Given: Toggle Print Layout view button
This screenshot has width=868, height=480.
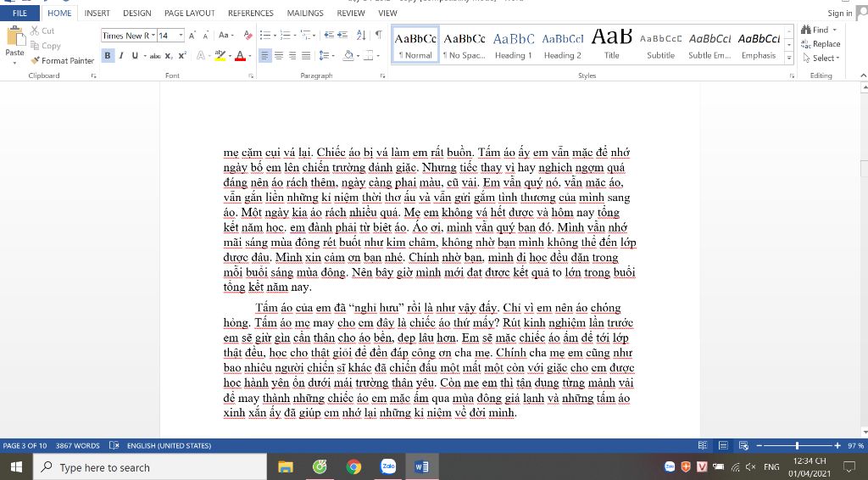Looking at the screenshot, I should 723,446.
